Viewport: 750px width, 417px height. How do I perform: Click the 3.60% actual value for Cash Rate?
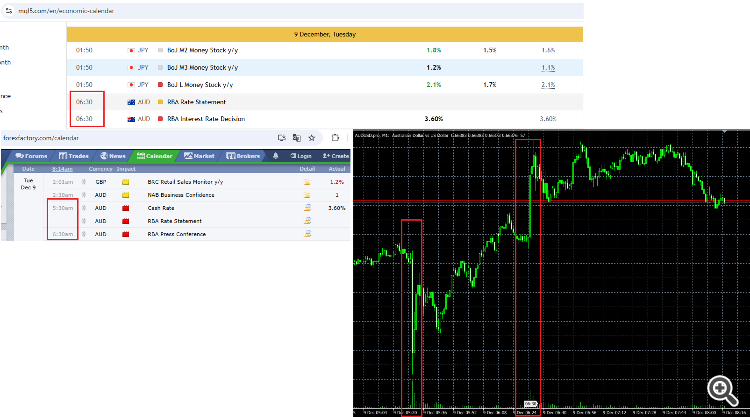[x=337, y=208]
